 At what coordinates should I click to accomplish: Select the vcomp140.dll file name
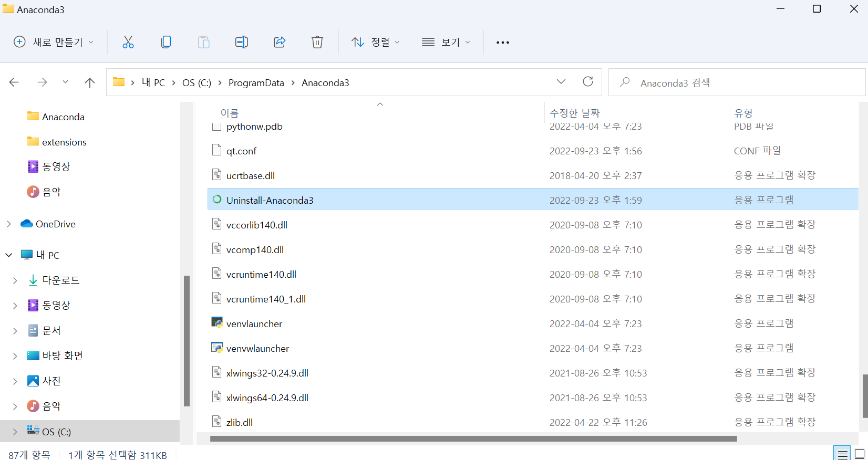point(255,249)
